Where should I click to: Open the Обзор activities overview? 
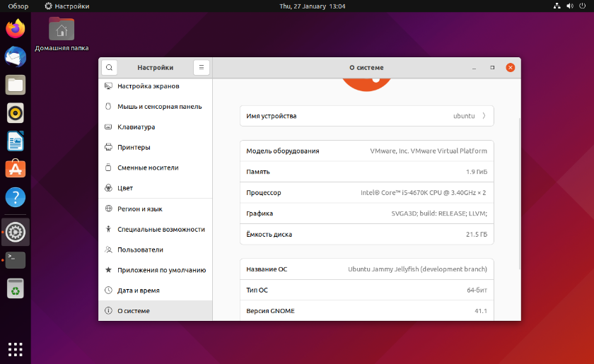point(18,6)
